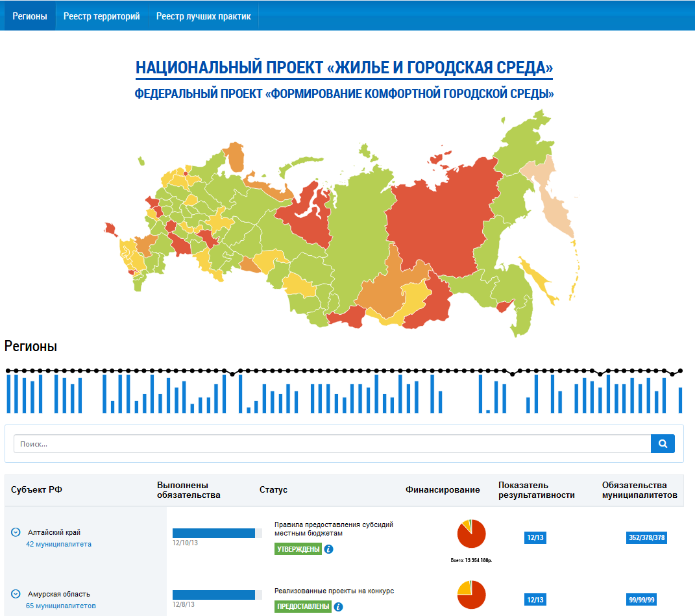
Task: Click into the Поиск search field
Action: [332, 444]
